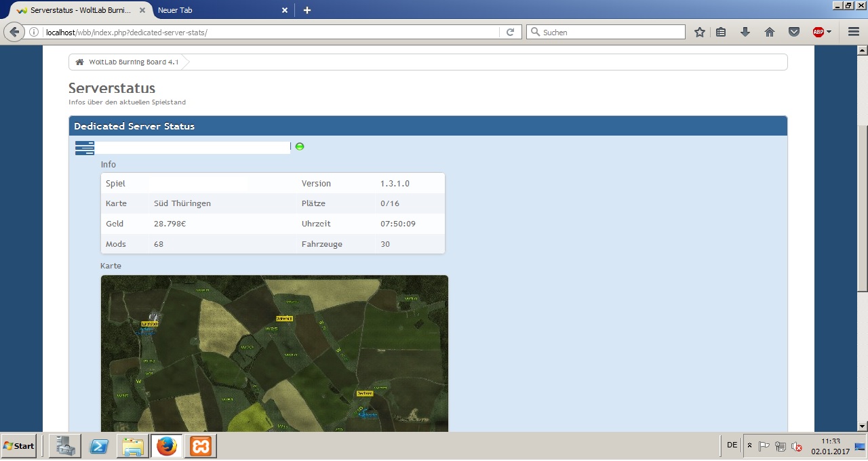Click the green server online status indicator

300,146
